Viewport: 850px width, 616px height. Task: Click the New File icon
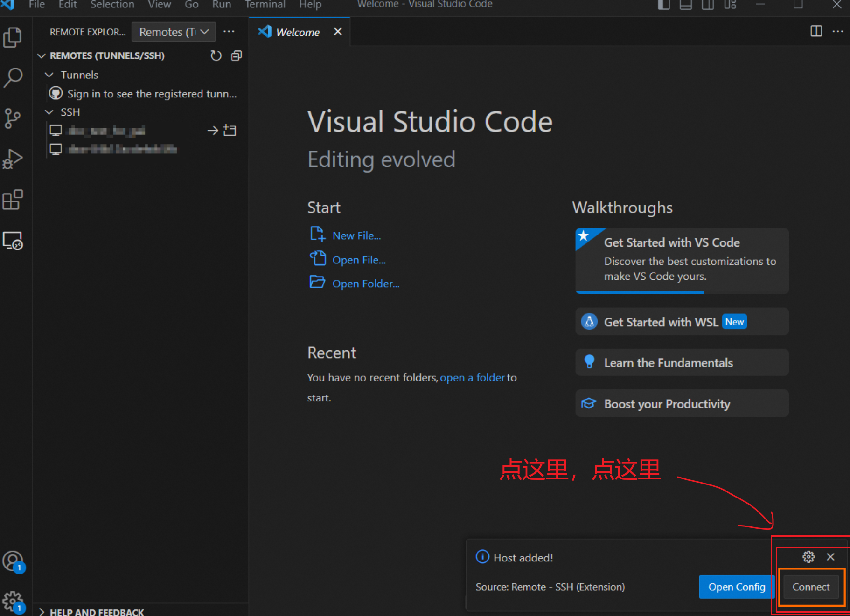pos(318,234)
